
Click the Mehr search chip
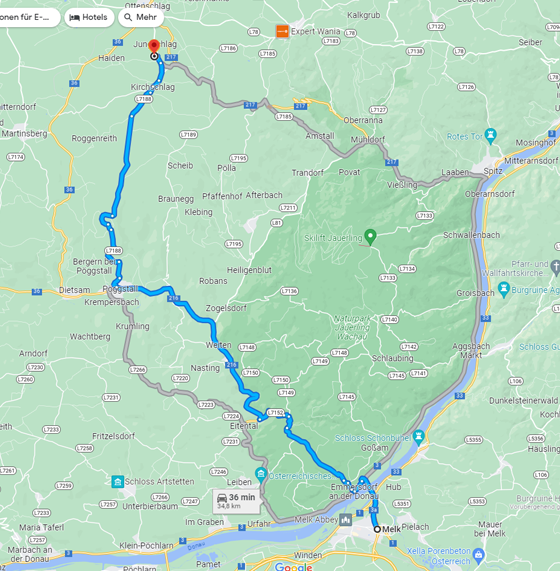pyautogui.click(x=141, y=17)
